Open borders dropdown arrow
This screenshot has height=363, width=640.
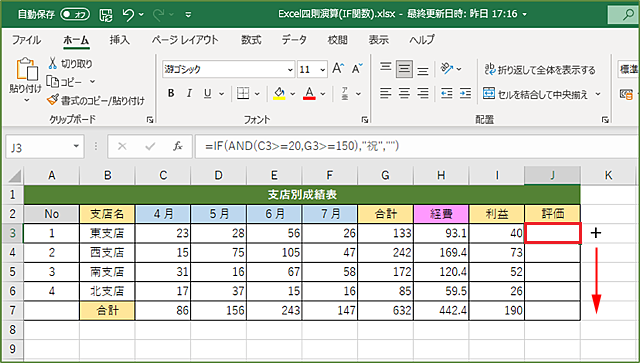[x=257, y=94]
